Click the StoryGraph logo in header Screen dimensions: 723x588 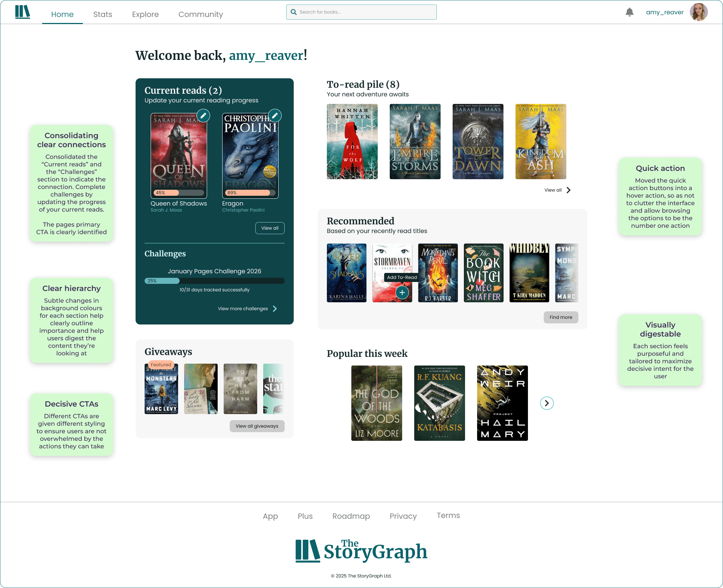click(23, 12)
